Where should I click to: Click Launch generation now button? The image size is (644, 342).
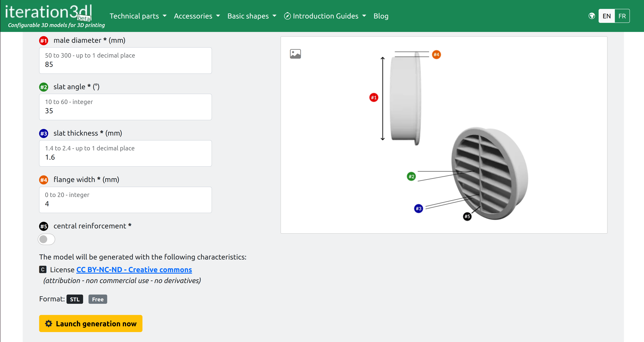click(x=90, y=324)
